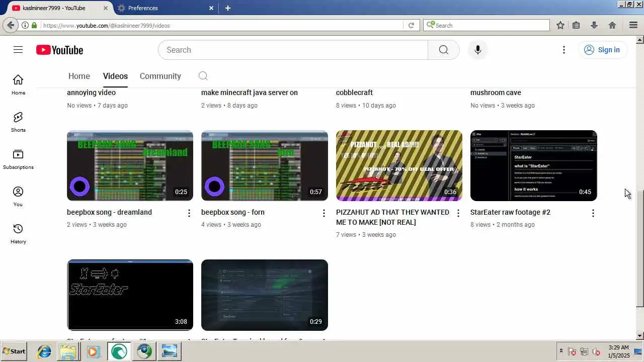Play the StarEater README thumbnail 0:45

tap(534, 165)
